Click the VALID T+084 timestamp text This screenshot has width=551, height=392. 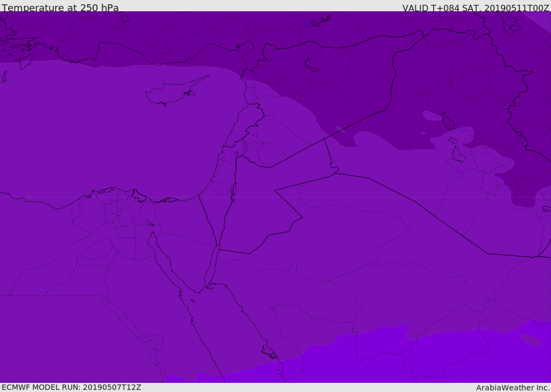pos(476,8)
